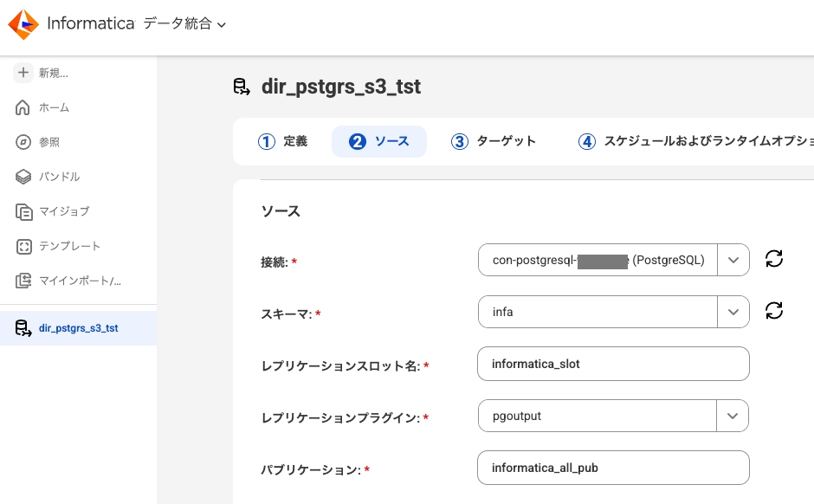Click the ソース section heading
The height and width of the screenshot is (504, 814).
(x=281, y=211)
